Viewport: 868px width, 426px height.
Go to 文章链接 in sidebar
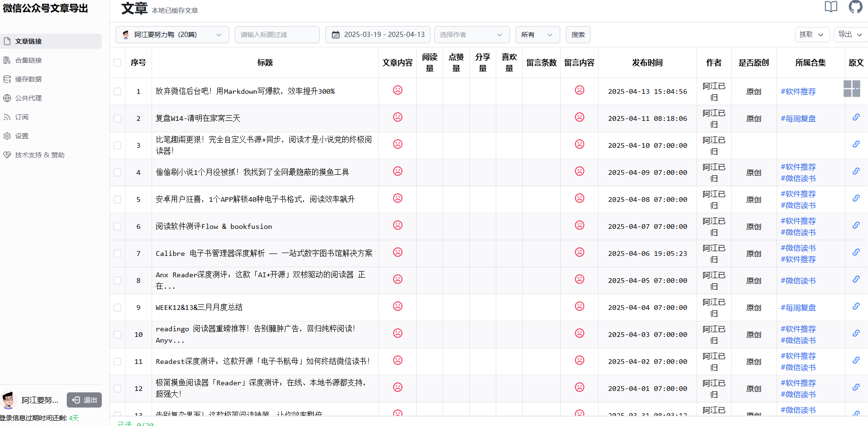click(x=51, y=41)
